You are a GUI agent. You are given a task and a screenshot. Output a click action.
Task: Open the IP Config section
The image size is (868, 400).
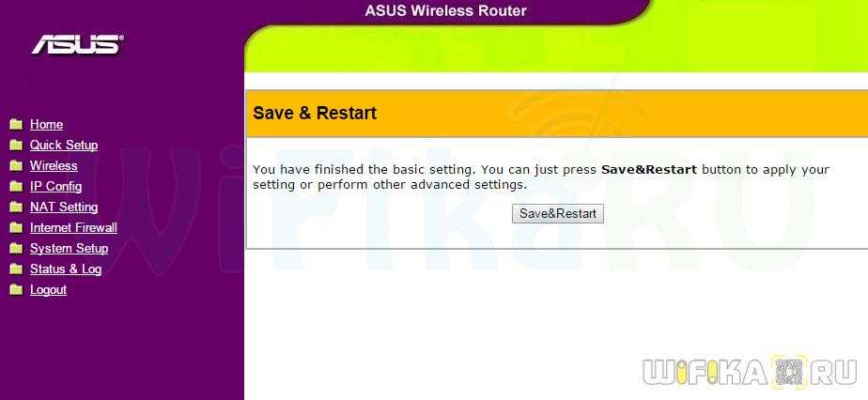tap(56, 187)
